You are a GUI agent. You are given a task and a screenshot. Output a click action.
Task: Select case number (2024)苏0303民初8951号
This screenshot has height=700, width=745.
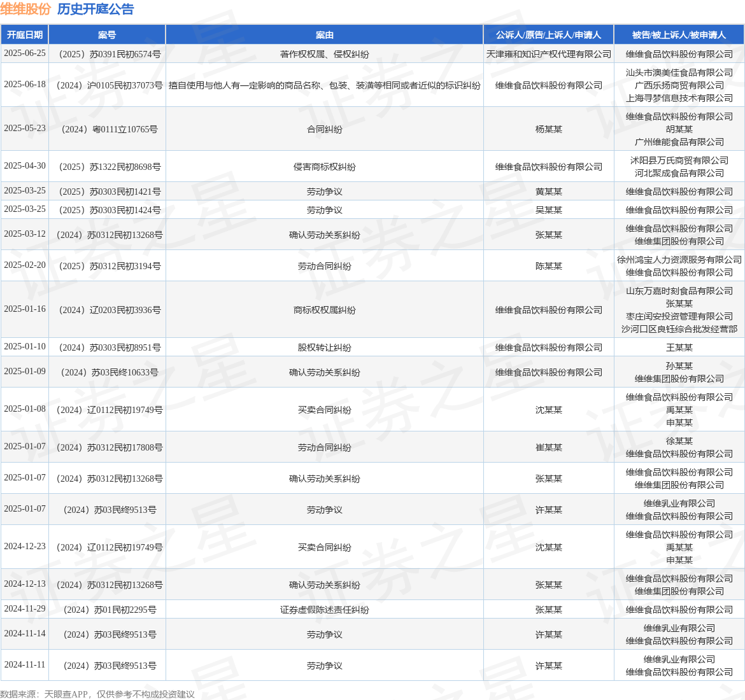pyautogui.click(x=110, y=347)
